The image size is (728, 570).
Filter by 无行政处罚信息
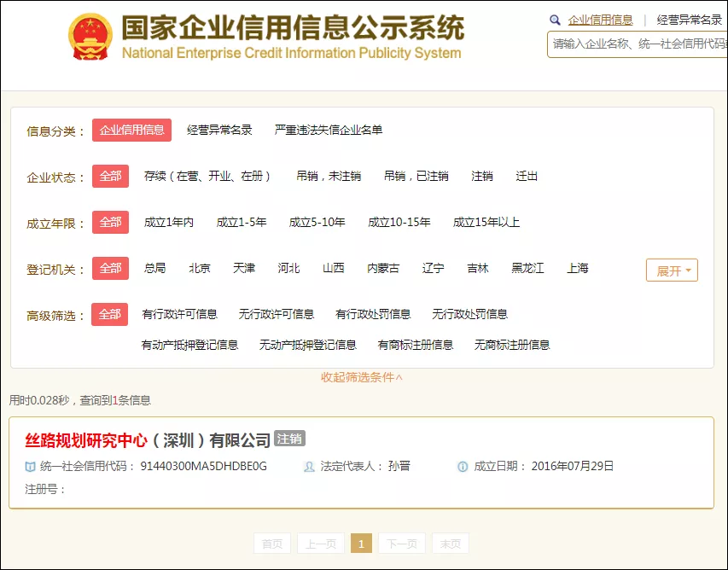click(x=470, y=314)
